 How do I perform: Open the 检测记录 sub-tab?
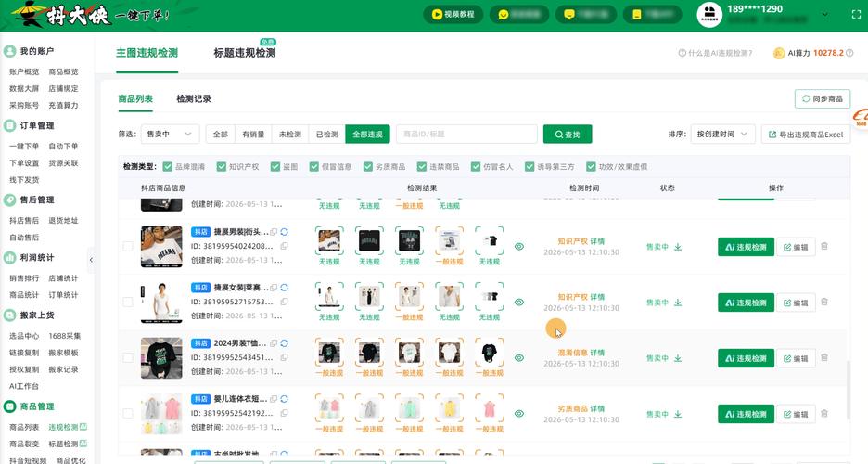coord(194,99)
